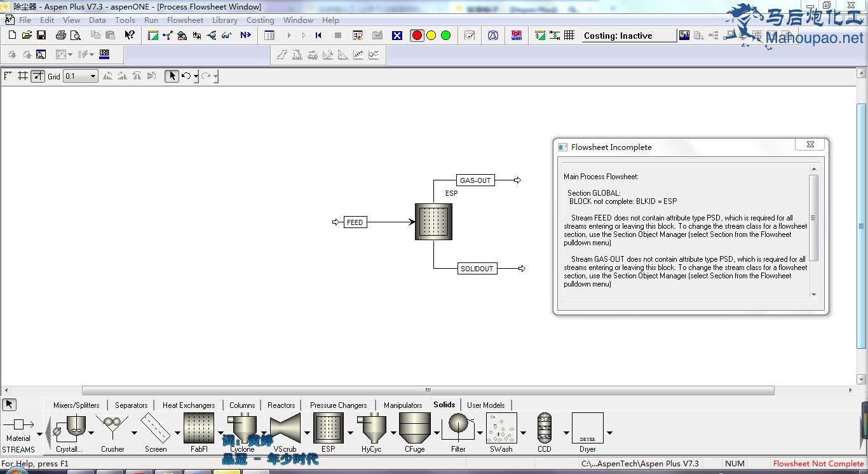
Task: Switch to Heat Exchangers tab
Action: pyautogui.click(x=189, y=405)
